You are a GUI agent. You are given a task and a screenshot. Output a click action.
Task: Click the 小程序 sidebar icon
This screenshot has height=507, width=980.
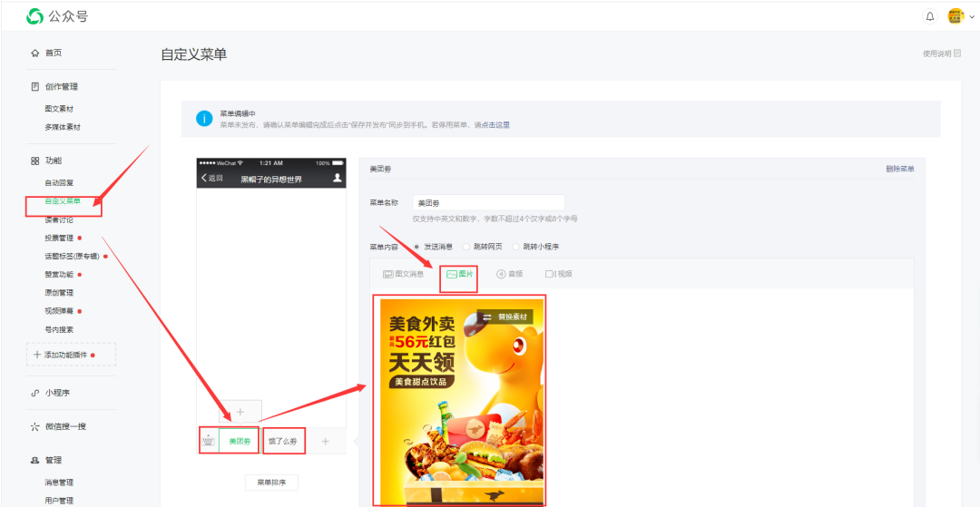(35, 394)
